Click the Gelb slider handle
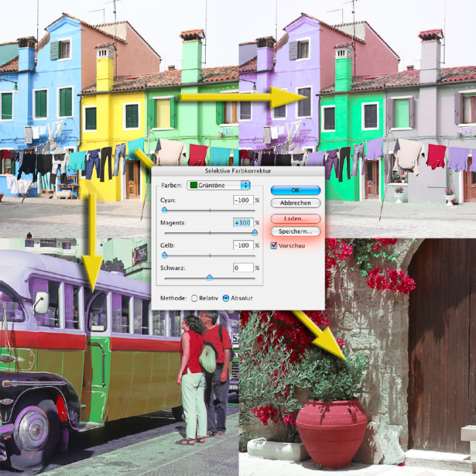This screenshot has height=476, width=476. (x=164, y=255)
